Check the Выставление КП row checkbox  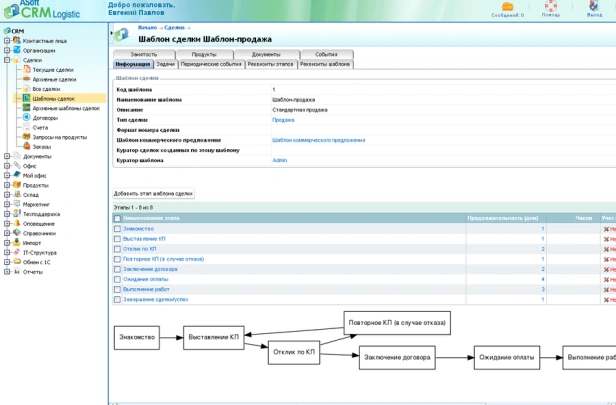(x=117, y=239)
